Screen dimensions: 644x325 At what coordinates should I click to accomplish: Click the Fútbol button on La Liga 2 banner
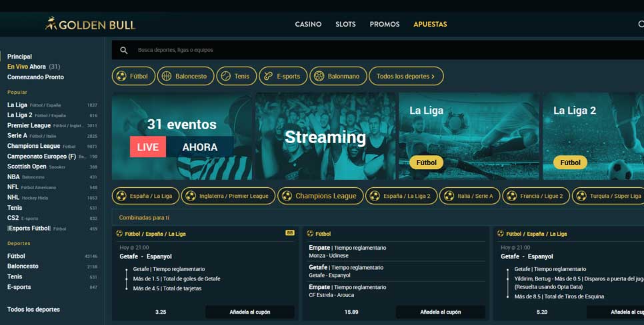570,162
